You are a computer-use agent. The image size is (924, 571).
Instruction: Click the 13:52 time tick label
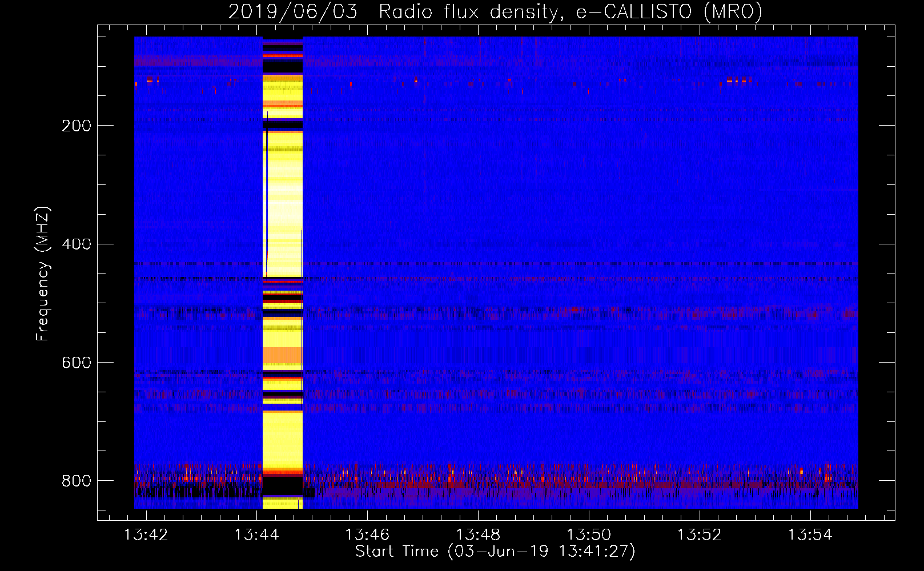(x=700, y=535)
